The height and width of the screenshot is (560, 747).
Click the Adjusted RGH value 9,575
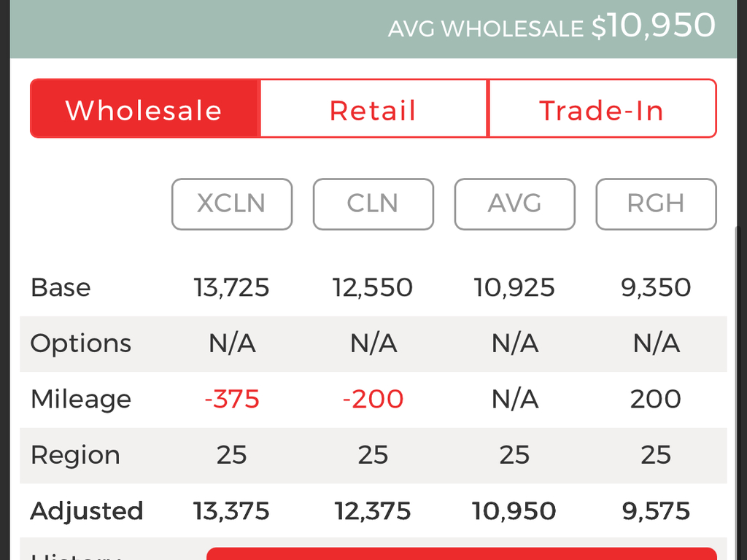click(x=656, y=511)
